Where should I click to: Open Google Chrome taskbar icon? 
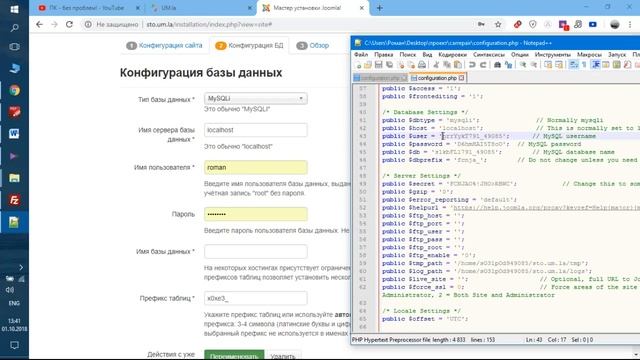click(x=14, y=90)
